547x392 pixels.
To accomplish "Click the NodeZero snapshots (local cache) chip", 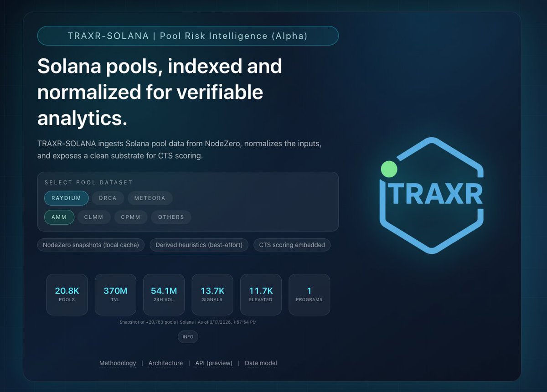I will coord(91,245).
